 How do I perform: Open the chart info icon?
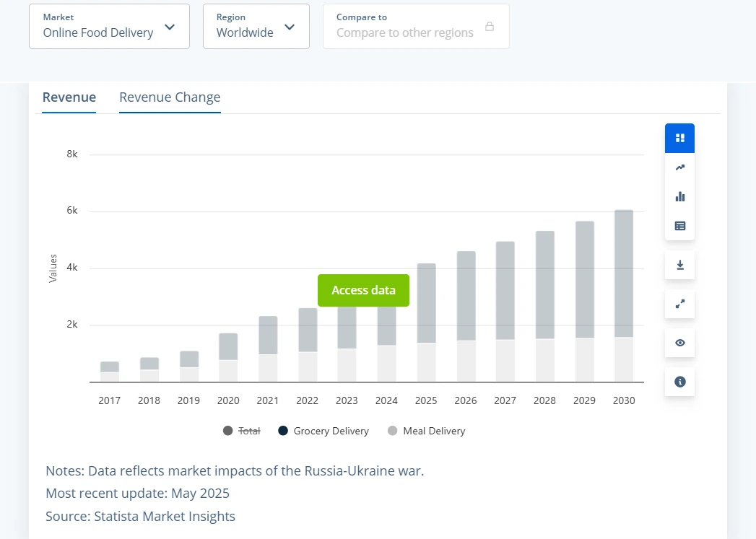coord(679,382)
